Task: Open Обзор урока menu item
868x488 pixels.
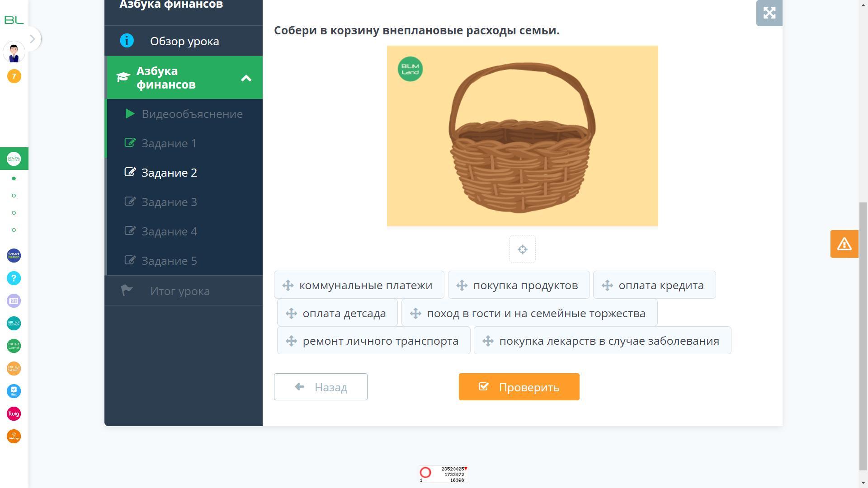Action: coord(184,41)
